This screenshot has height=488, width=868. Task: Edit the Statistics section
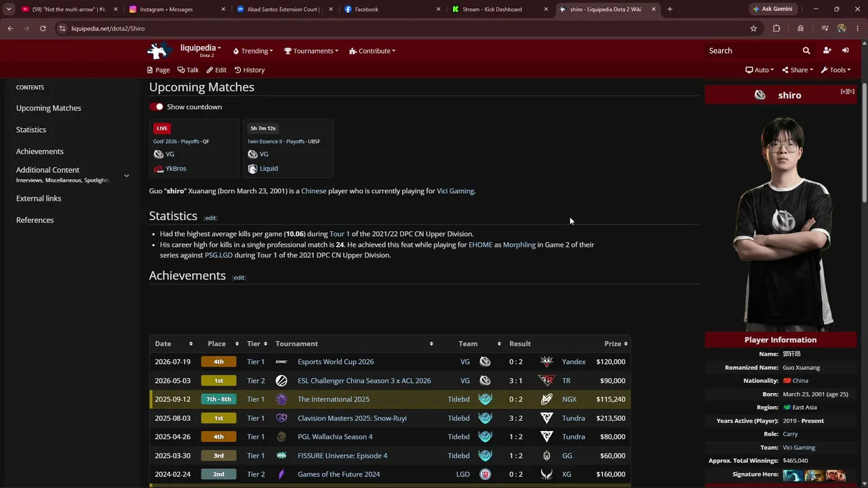point(211,218)
